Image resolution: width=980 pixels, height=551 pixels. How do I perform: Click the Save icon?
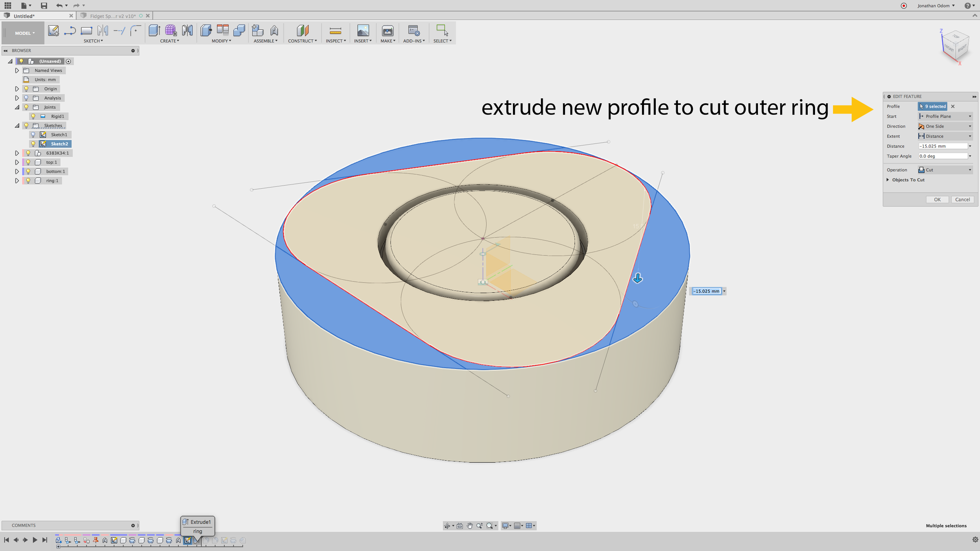(x=44, y=5)
